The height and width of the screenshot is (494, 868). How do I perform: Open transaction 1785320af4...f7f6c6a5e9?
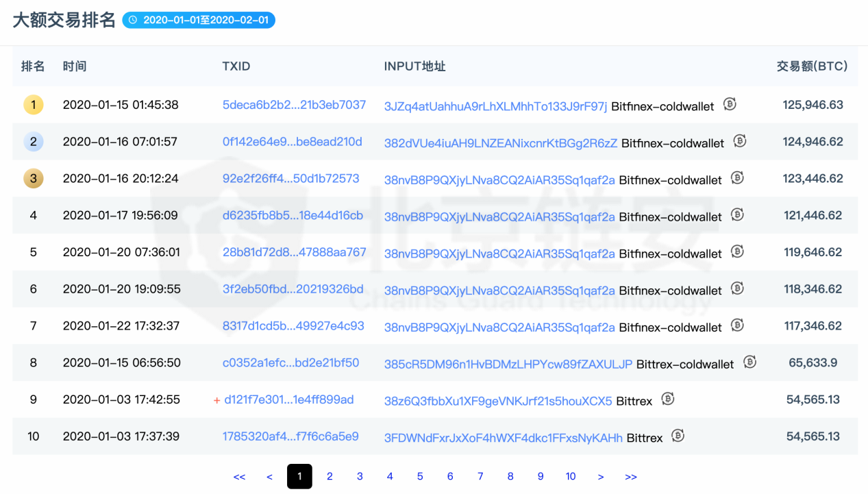(x=290, y=436)
